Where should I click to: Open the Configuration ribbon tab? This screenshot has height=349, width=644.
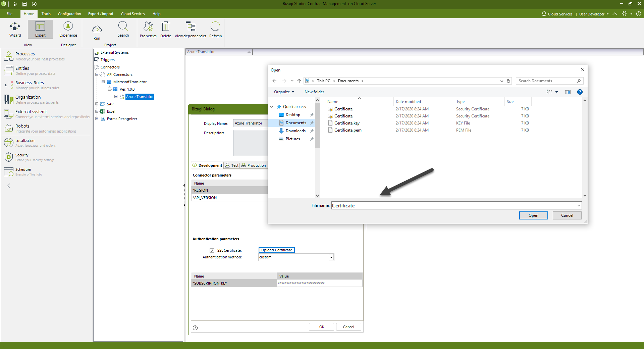point(69,14)
